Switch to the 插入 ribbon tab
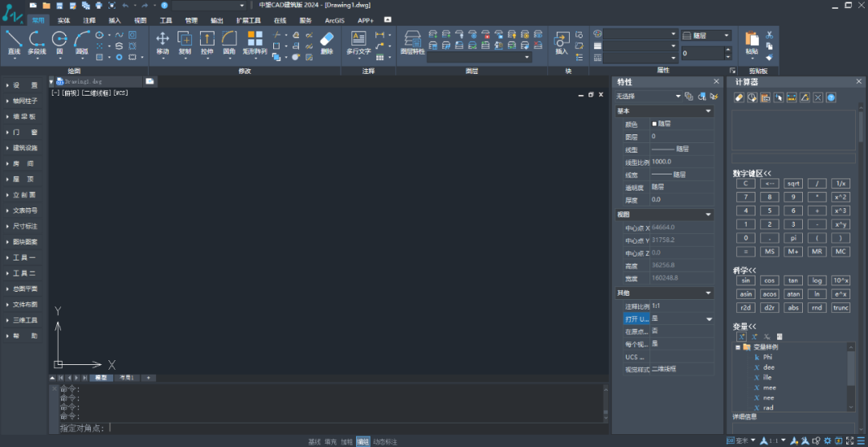This screenshot has height=447, width=868. (x=115, y=19)
